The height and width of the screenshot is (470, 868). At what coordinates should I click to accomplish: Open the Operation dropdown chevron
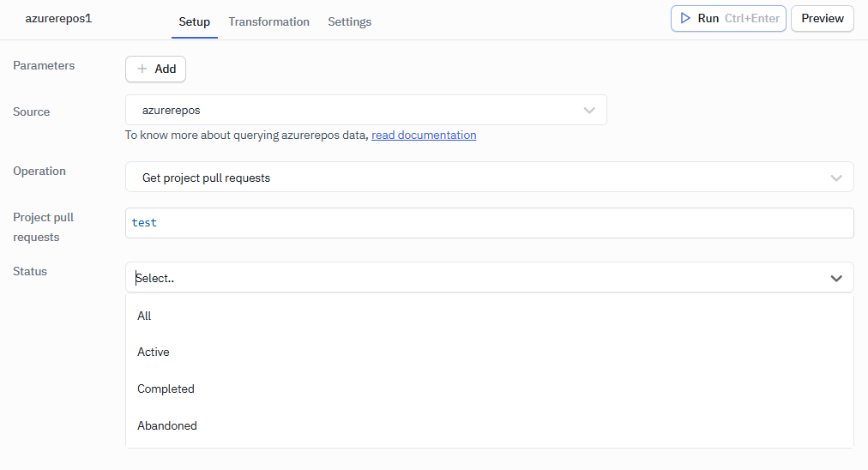pyautogui.click(x=836, y=178)
